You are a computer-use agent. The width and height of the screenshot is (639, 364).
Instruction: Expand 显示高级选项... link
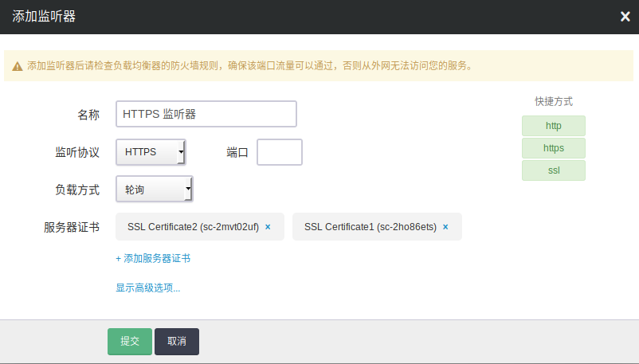[148, 288]
